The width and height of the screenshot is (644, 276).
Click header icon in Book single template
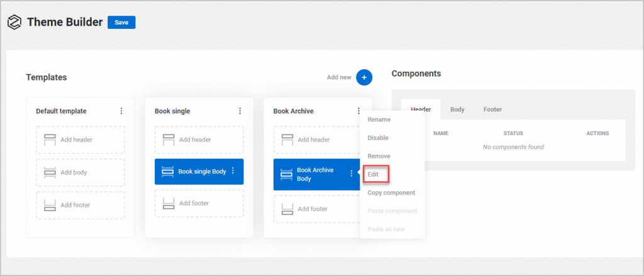coord(168,140)
